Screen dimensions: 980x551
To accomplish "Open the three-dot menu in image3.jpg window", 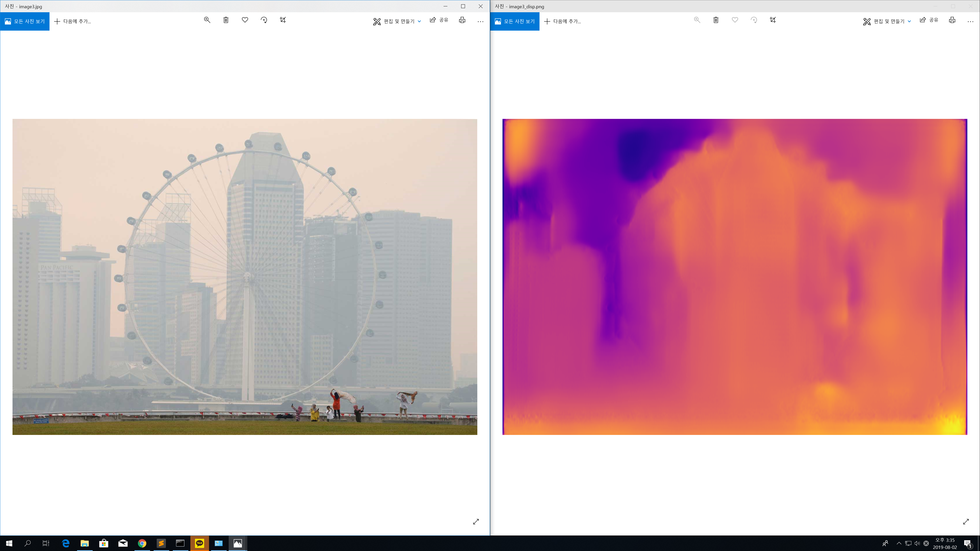I will click(481, 22).
